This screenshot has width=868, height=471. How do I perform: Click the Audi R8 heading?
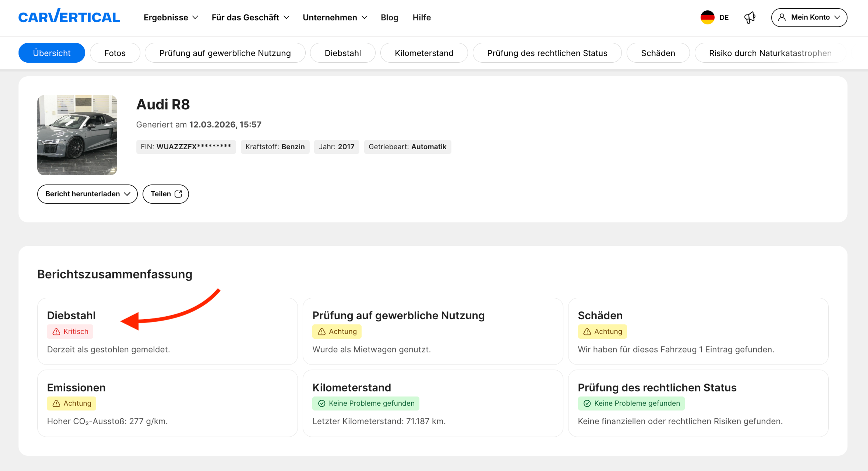coord(163,104)
